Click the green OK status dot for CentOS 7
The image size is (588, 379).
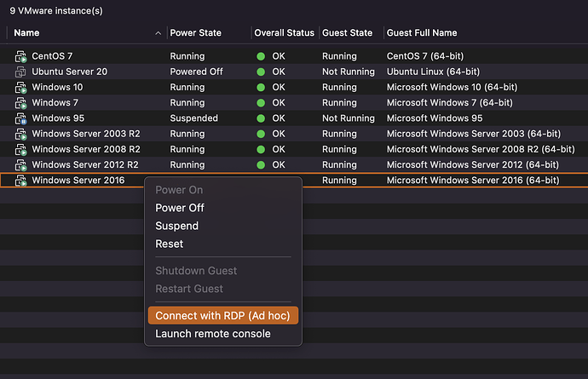pyautogui.click(x=261, y=56)
